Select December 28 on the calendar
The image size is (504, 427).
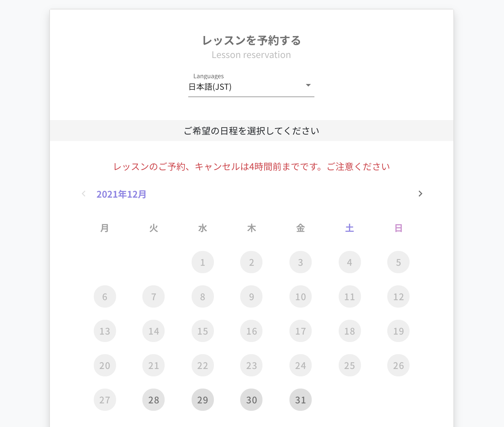click(x=153, y=400)
